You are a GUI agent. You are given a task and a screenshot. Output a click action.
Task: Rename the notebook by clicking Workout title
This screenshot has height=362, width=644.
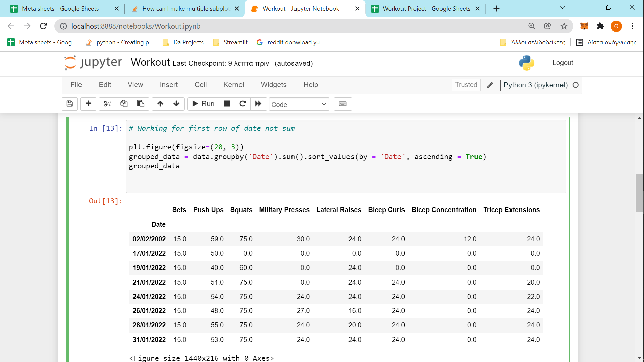151,63
